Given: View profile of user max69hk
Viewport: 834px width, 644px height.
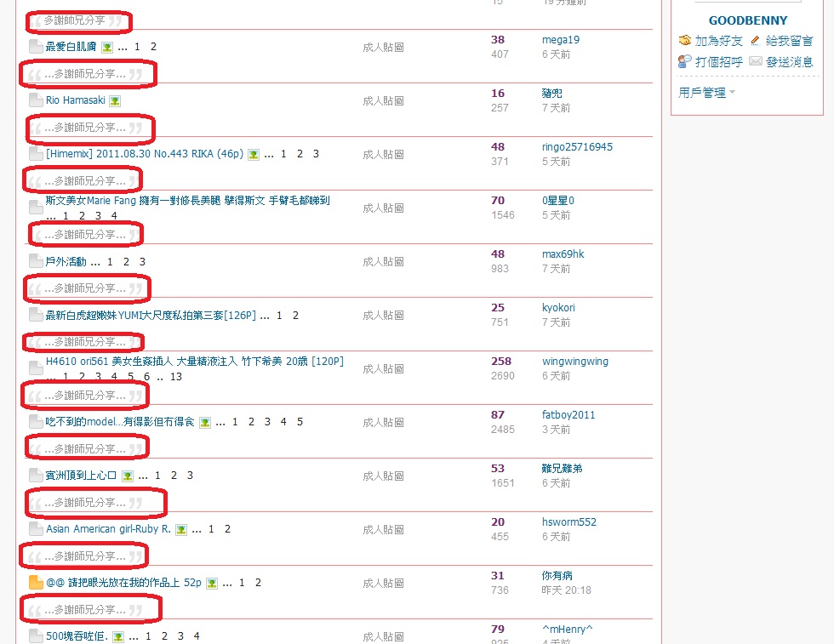Looking at the screenshot, I should pyautogui.click(x=563, y=254).
